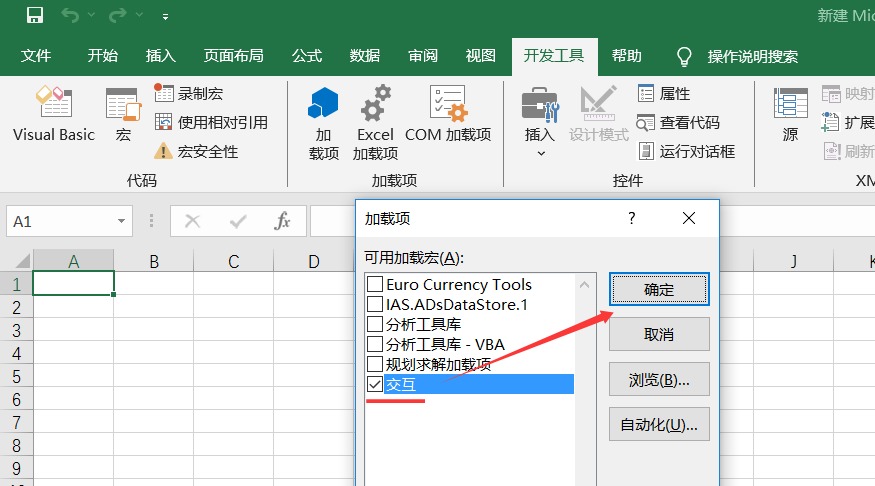Click 操作说明搜索 search field
Screen dimensions: 875x486
753,56
